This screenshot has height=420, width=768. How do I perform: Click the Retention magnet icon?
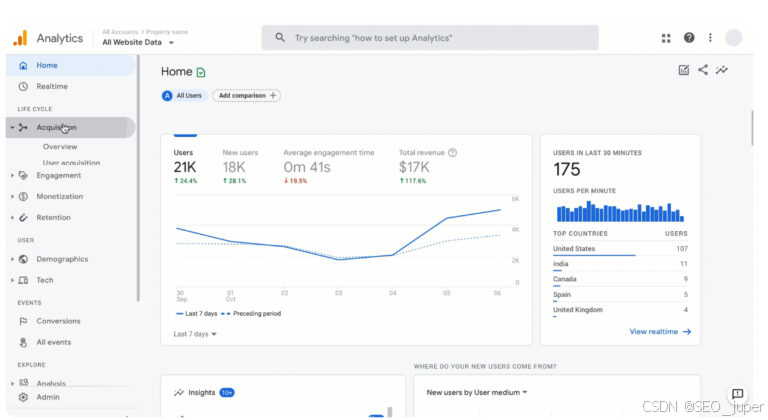(x=23, y=218)
